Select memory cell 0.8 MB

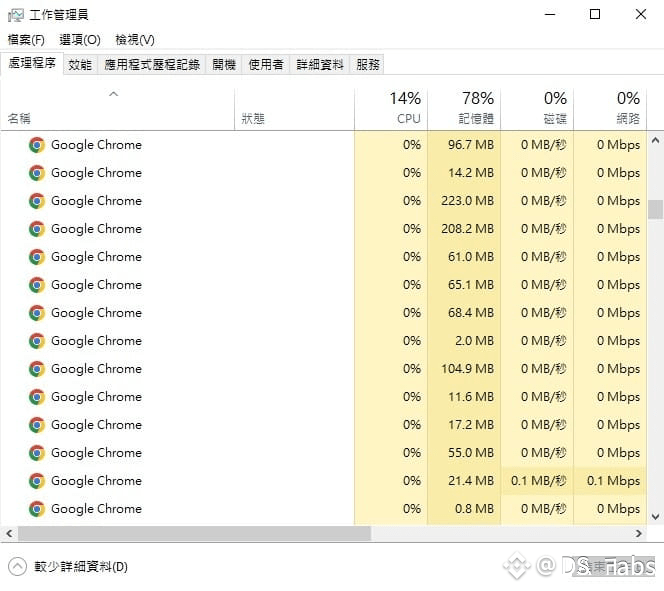464,508
